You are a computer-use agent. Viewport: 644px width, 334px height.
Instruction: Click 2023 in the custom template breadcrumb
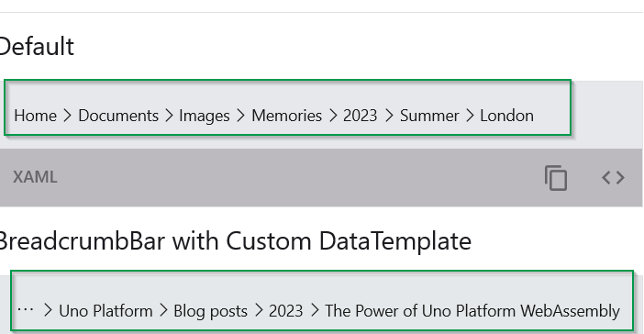click(x=286, y=311)
